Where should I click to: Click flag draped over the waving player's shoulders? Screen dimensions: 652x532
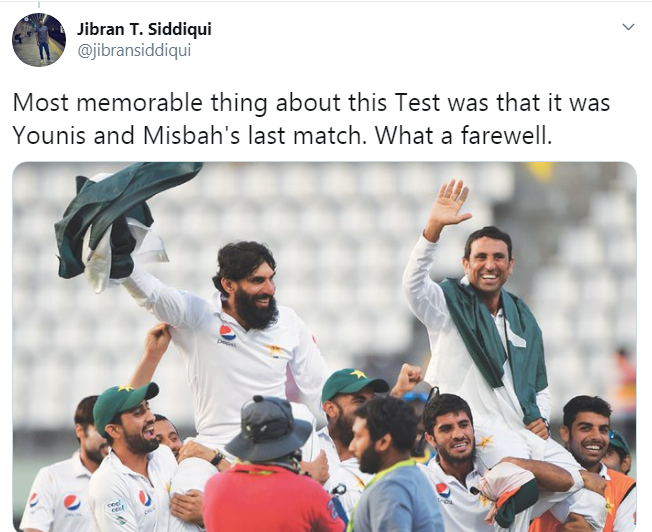point(493,341)
